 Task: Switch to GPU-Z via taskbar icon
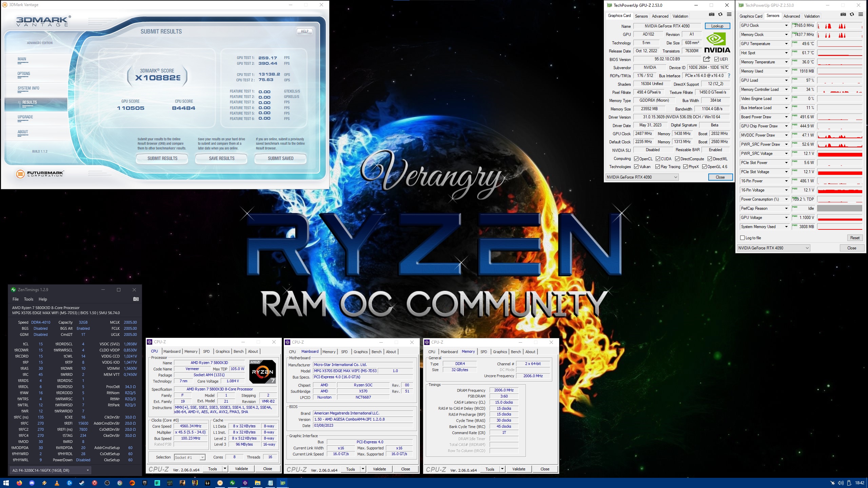pos(283,483)
